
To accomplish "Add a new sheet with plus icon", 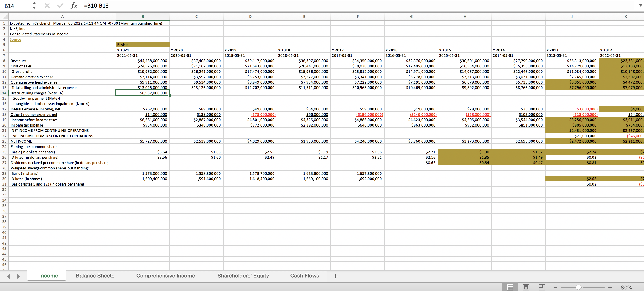I will [x=336, y=276].
